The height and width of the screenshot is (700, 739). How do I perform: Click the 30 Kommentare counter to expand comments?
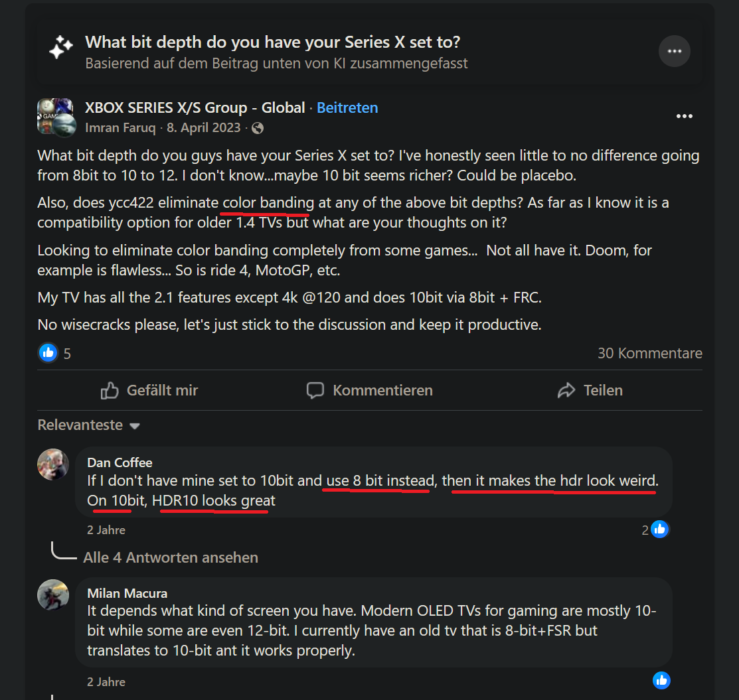click(649, 352)
